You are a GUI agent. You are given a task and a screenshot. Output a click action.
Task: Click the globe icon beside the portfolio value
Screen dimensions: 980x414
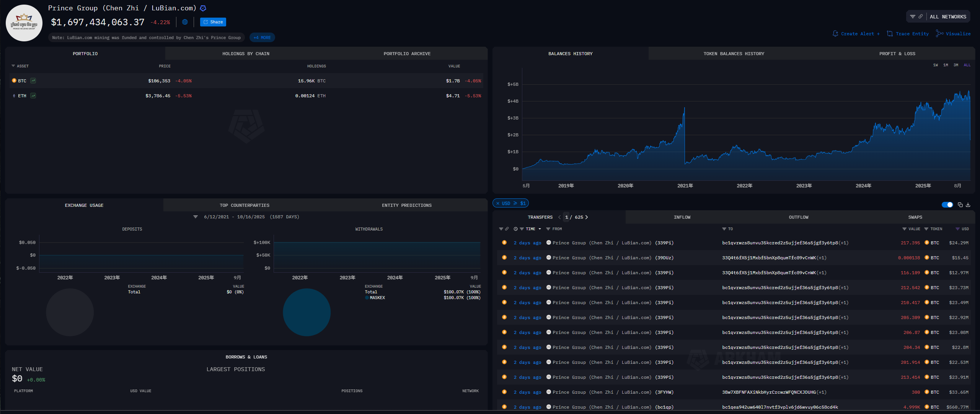pyautogui.click(x=185, y=22)
